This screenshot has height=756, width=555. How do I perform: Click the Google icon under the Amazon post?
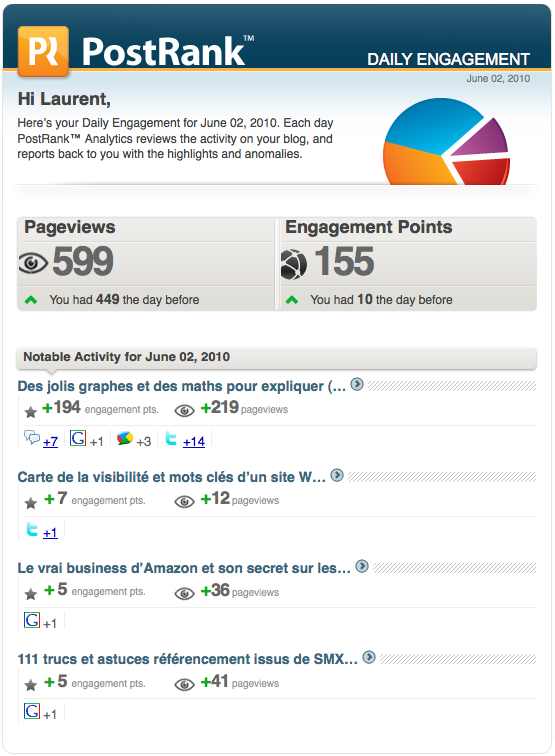point(32,620)
